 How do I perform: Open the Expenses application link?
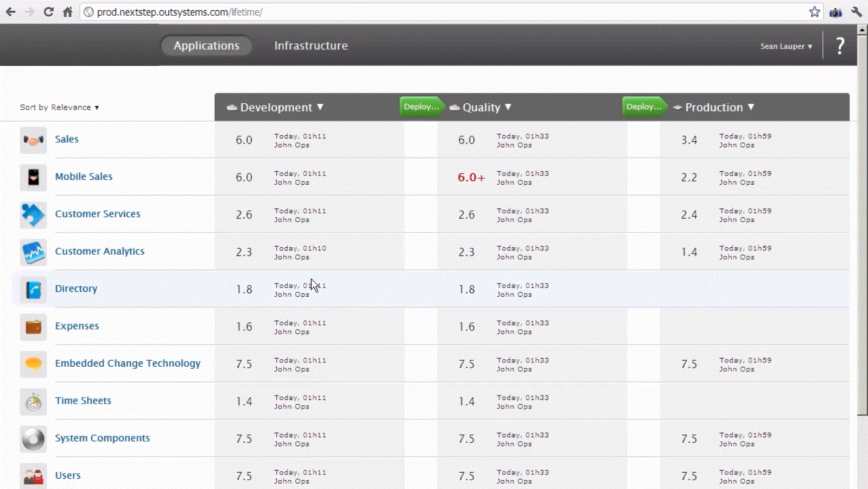coord(77,326)
